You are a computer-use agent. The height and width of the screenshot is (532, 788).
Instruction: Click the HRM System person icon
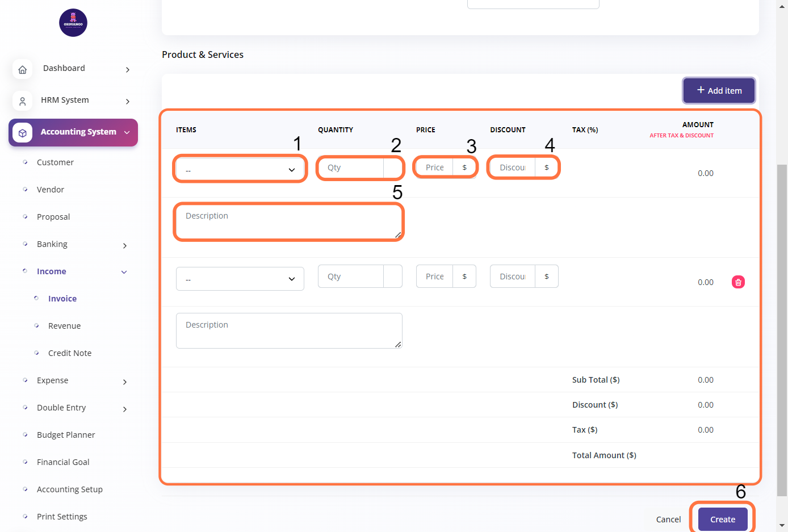[22, 101]
